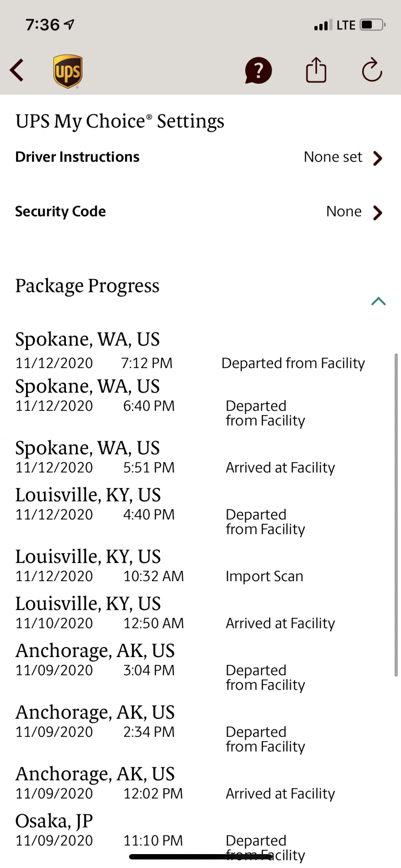Image resolution: width=401 pixels, height=868 pixels.
Task: Open the help chat question icon
Action: coord(258,70)
